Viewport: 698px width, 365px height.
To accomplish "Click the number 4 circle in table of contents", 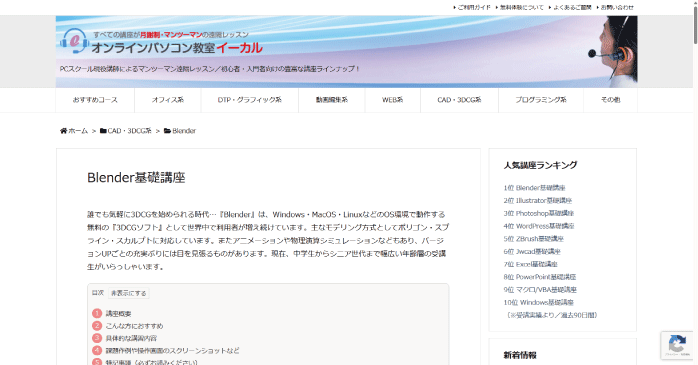I will click(x=97, y=350).
